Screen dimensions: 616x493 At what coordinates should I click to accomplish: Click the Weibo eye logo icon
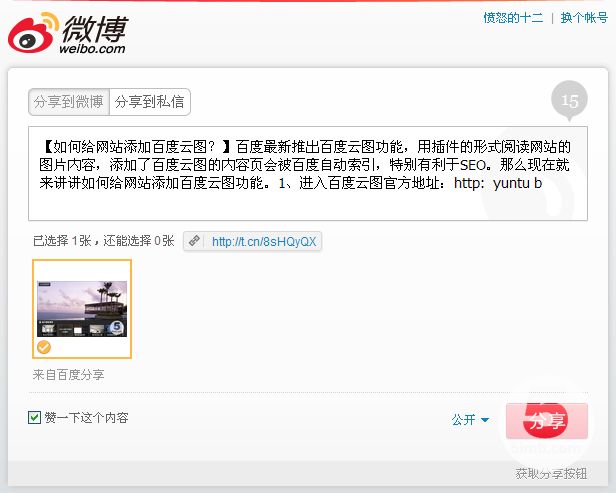tap(33, 33)
